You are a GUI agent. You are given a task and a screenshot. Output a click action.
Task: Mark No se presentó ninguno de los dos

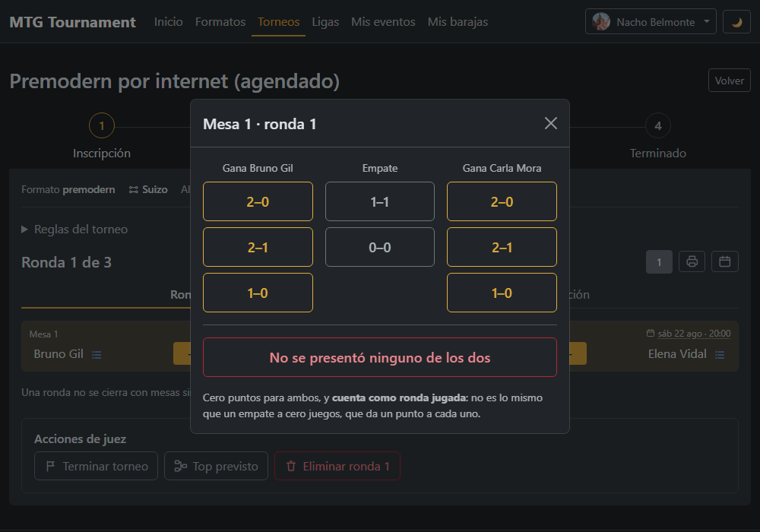379,357
